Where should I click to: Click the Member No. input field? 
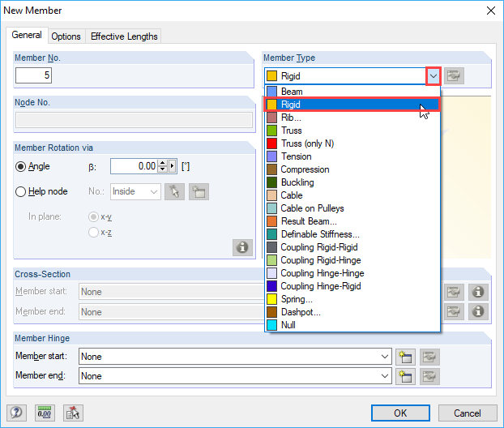click(x=33, y=75)
